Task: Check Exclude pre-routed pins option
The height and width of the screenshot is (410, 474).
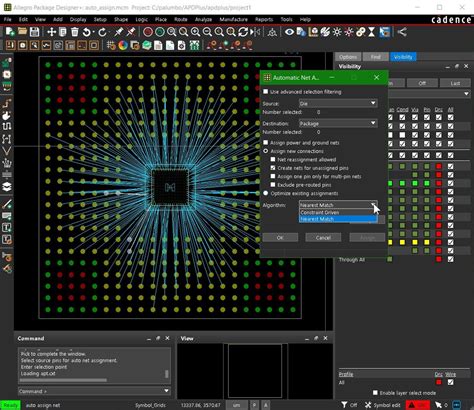Action: point(273,184)
